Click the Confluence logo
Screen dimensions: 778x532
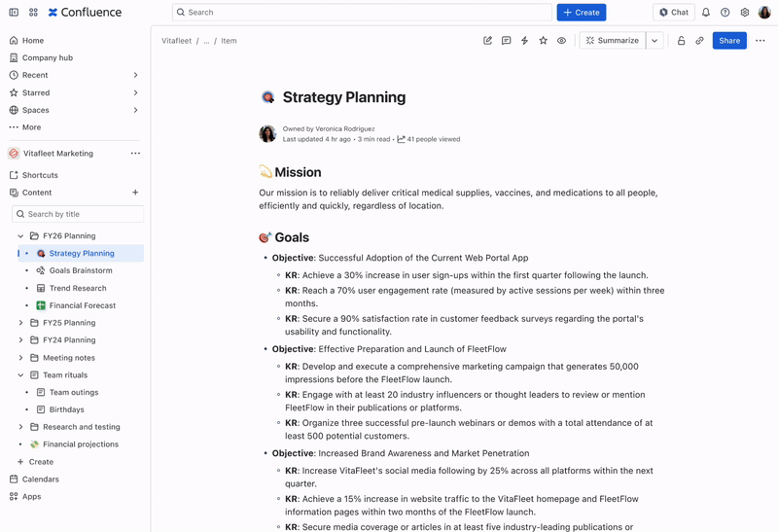pos(85,13)
